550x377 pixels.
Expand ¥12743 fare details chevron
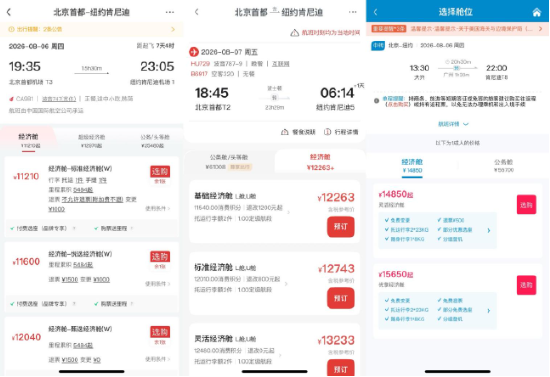[286, 284]
